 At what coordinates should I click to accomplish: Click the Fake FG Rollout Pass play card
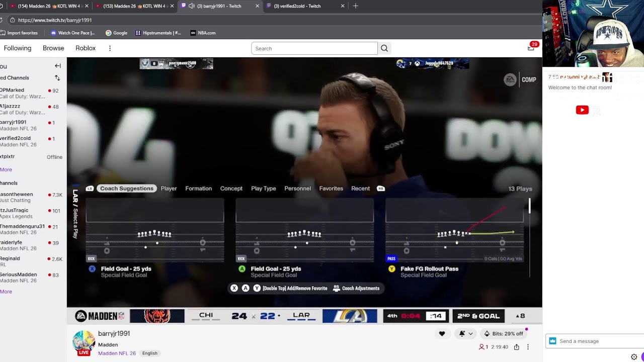click(x=454, y=237)
